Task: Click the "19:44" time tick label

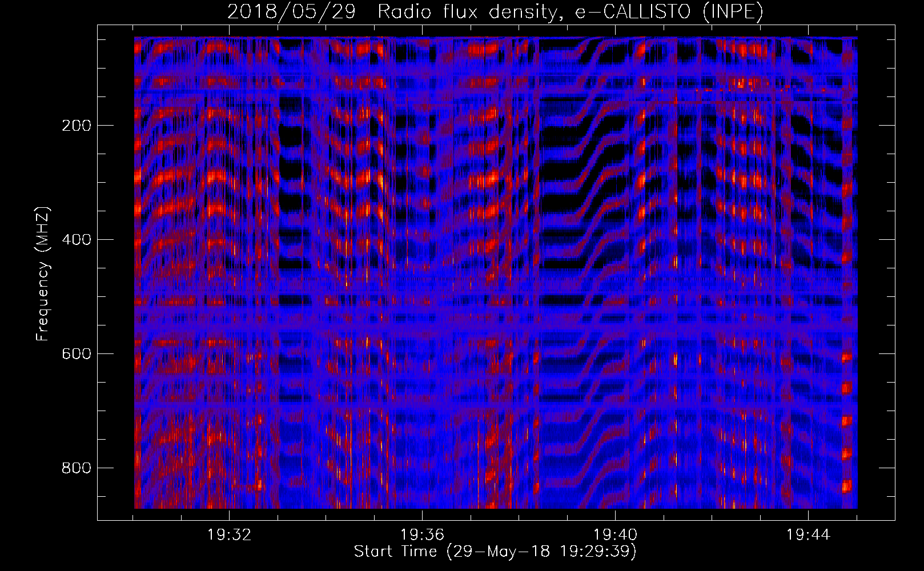Action: click(808, 535)
